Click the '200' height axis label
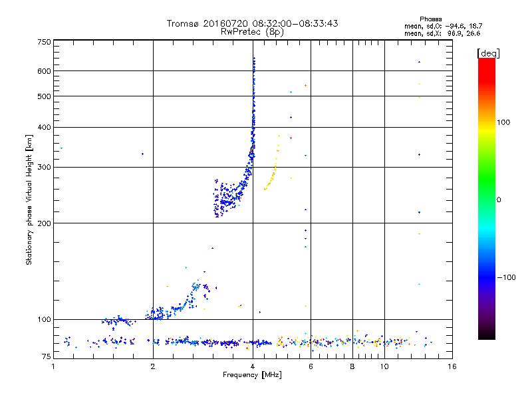Viewport: 532px width, 399px height. point(44,223)
